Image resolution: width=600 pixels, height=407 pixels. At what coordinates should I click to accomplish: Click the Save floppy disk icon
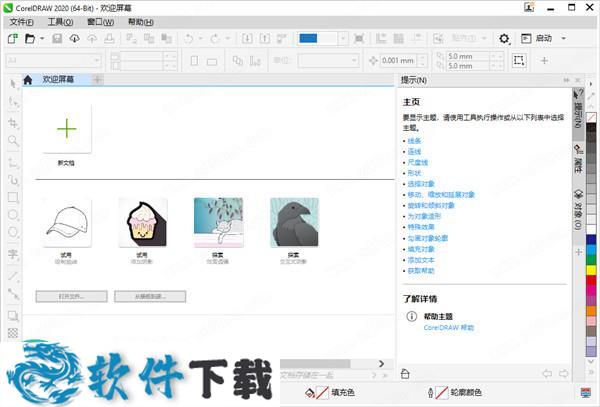point(57,39)
